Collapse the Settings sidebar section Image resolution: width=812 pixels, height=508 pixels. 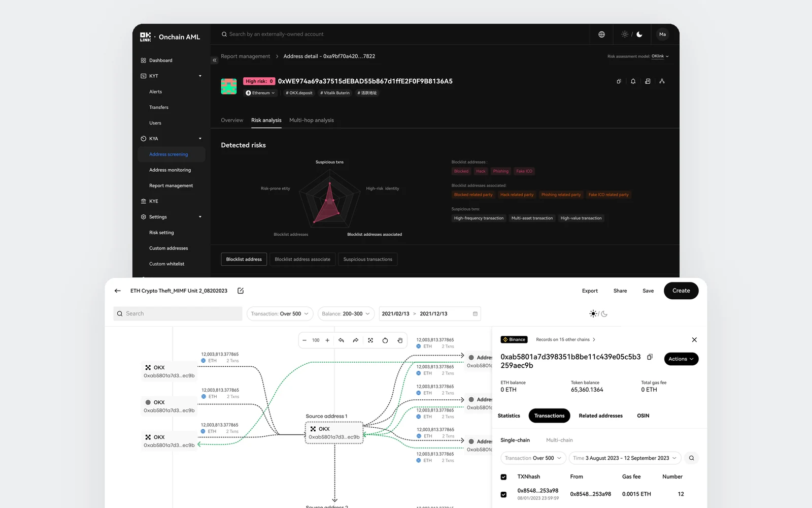(x=200, y=217)
